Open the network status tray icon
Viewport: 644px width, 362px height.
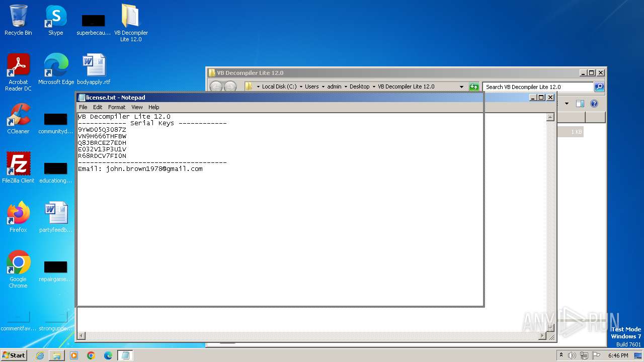click(x=584, y=355)
